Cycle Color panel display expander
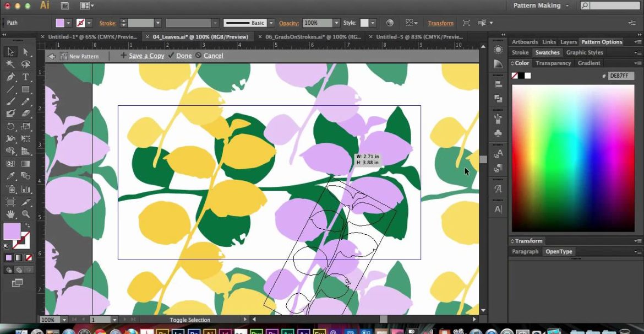This screenshot has height=334, width=644. click(512, 63)
